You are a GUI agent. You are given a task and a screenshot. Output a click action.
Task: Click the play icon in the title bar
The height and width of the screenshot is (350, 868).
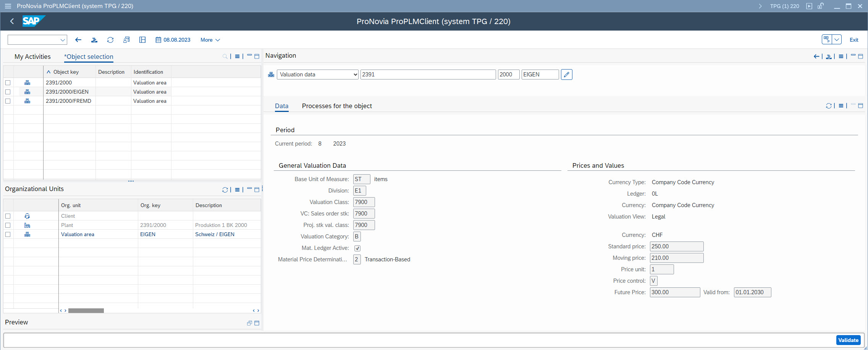point(809,6)
